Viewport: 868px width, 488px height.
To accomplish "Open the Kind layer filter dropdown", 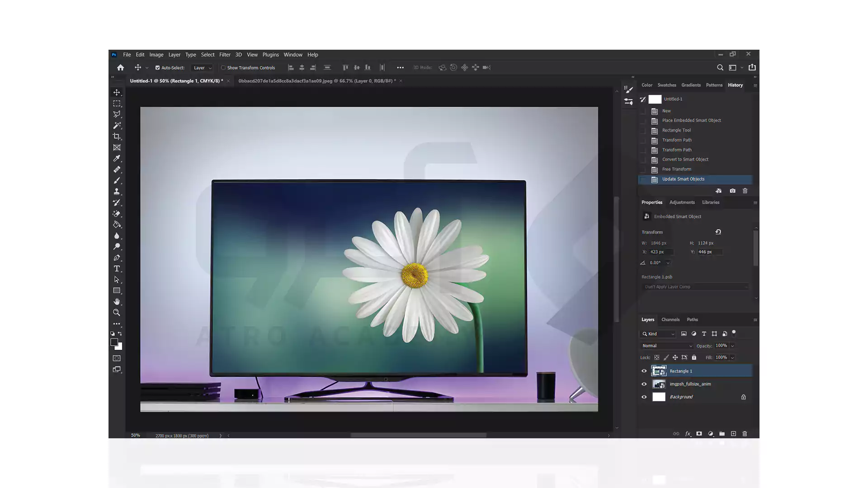I will coord(658,334).
